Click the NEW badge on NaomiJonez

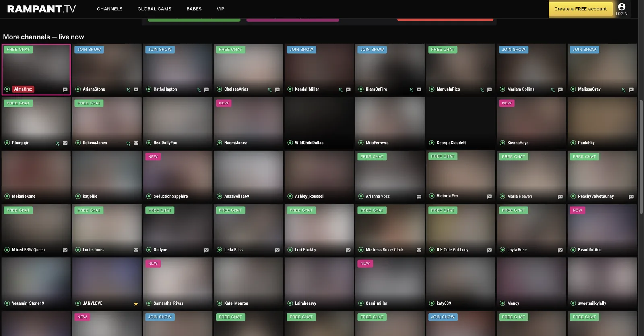224,103
